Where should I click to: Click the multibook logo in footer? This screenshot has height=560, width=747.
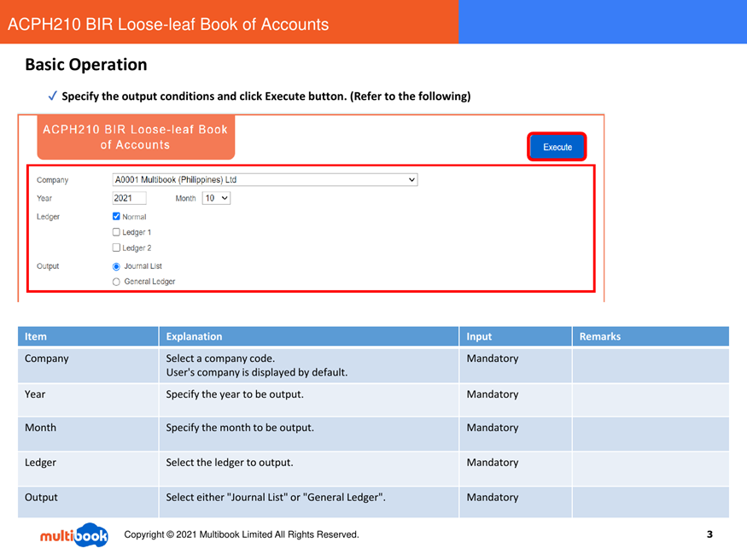(x=73, y=534)
